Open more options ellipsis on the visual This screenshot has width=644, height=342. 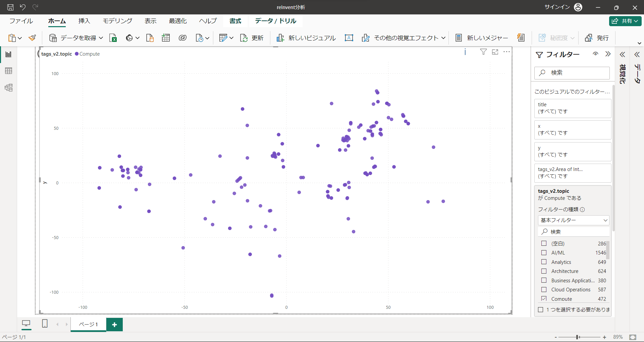pyautogui.click(x=506, y=52)
